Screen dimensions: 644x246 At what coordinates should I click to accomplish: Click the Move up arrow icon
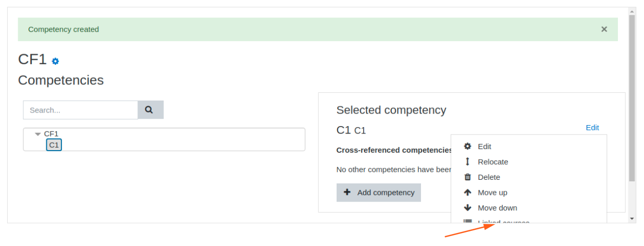pos(467,192)
